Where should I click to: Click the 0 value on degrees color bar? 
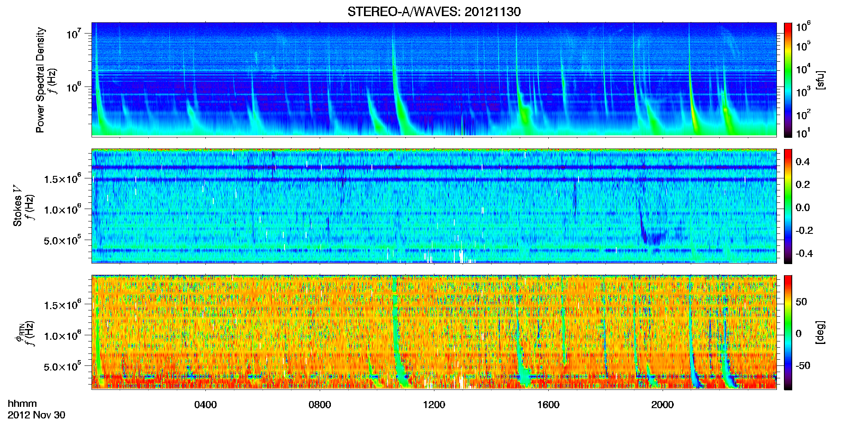tap(798, 334)
